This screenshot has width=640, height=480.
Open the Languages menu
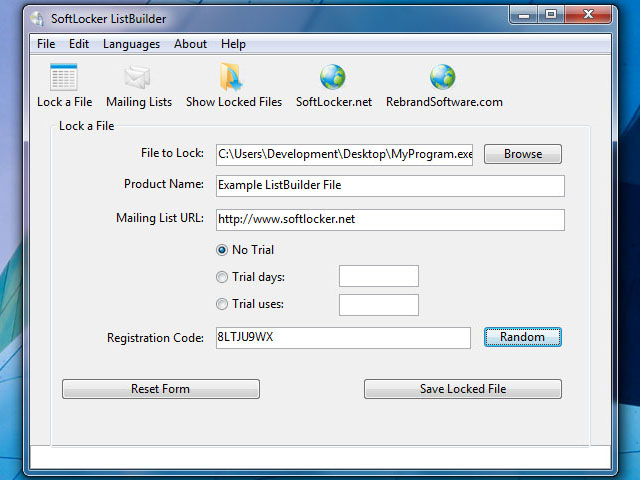(x=131, y=44)
